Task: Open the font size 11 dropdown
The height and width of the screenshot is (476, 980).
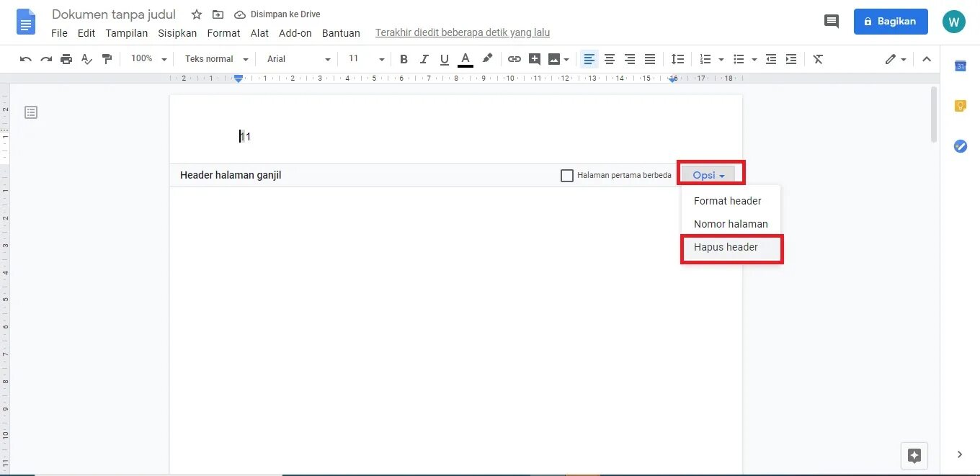Action: (366, 59)
